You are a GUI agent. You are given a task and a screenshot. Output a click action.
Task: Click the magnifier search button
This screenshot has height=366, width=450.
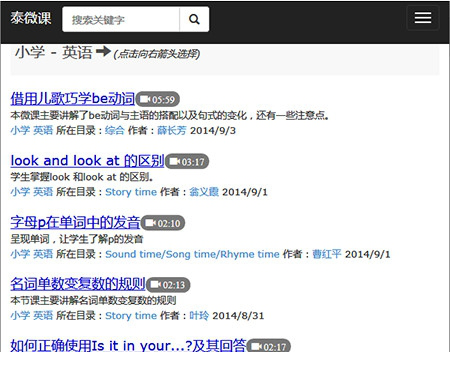click(x=194, y=19)
